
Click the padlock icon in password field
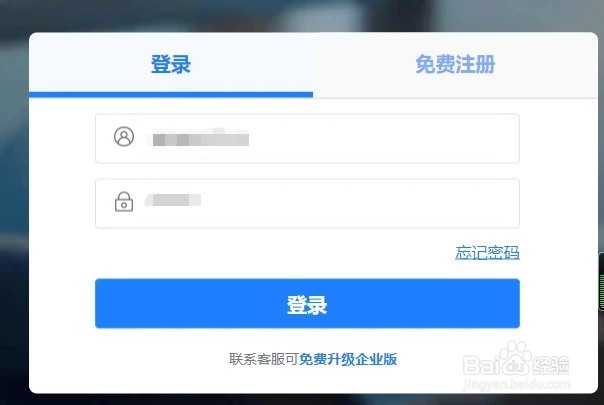[124, 202]
